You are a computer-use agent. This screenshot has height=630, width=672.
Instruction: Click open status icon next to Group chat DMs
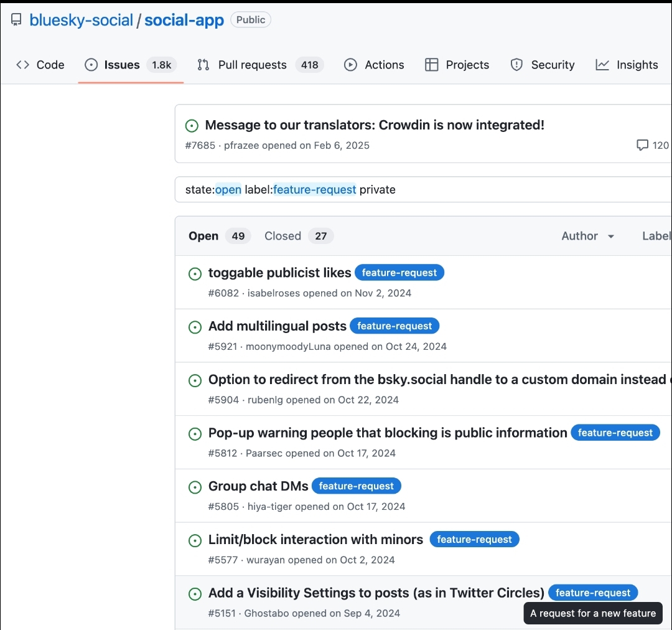coord(195,487)
